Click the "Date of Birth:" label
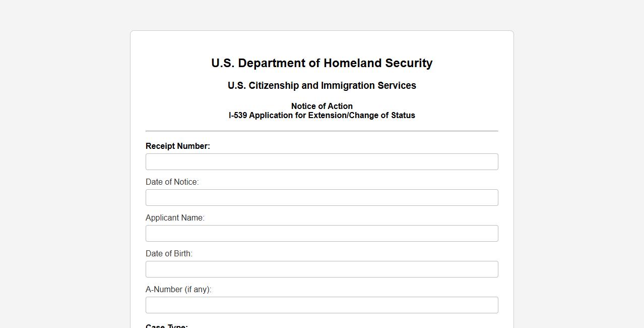Screen dimensions: 644x328 tap(169, 254)
